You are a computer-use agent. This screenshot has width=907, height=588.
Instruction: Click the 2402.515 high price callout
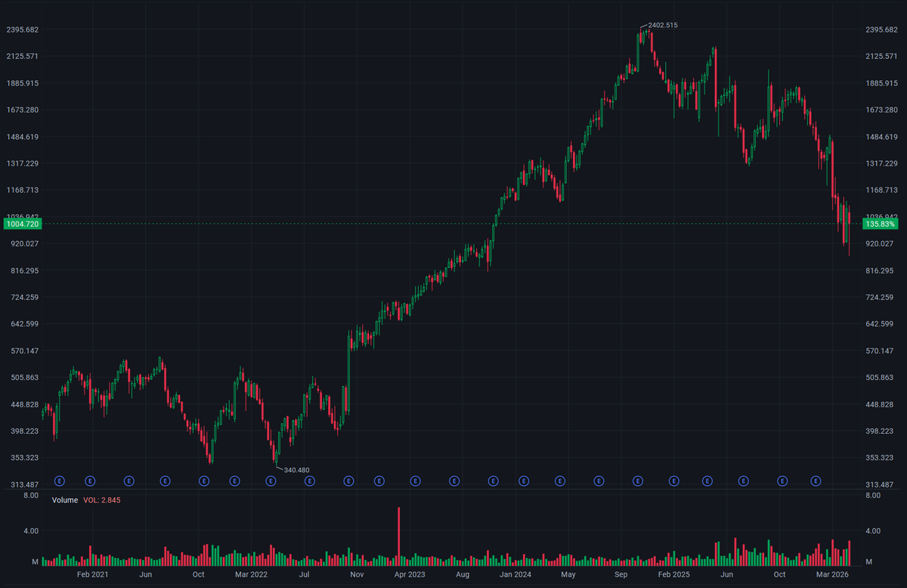(x=663, y=25)
